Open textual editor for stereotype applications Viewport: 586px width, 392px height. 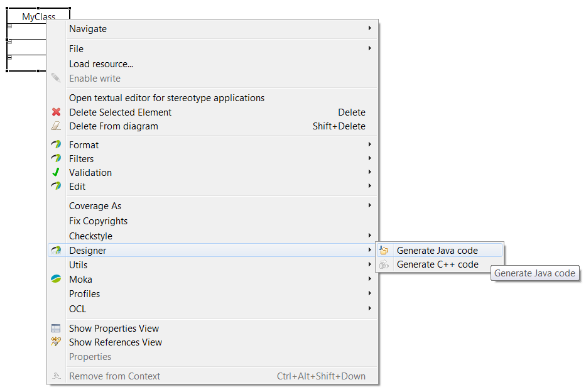[x=166, y=98]
